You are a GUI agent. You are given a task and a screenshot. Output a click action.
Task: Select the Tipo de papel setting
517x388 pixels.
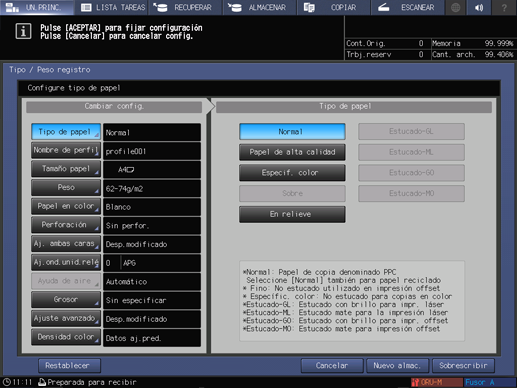coord(66,132)
